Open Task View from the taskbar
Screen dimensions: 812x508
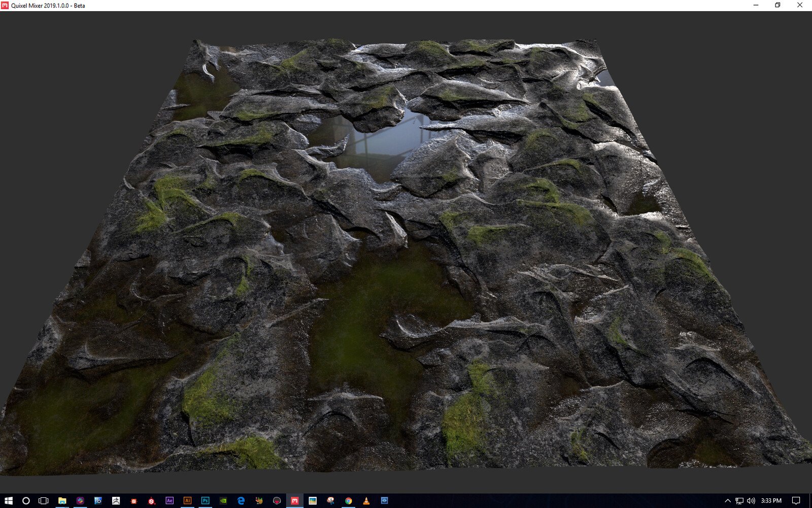[44, 500]
